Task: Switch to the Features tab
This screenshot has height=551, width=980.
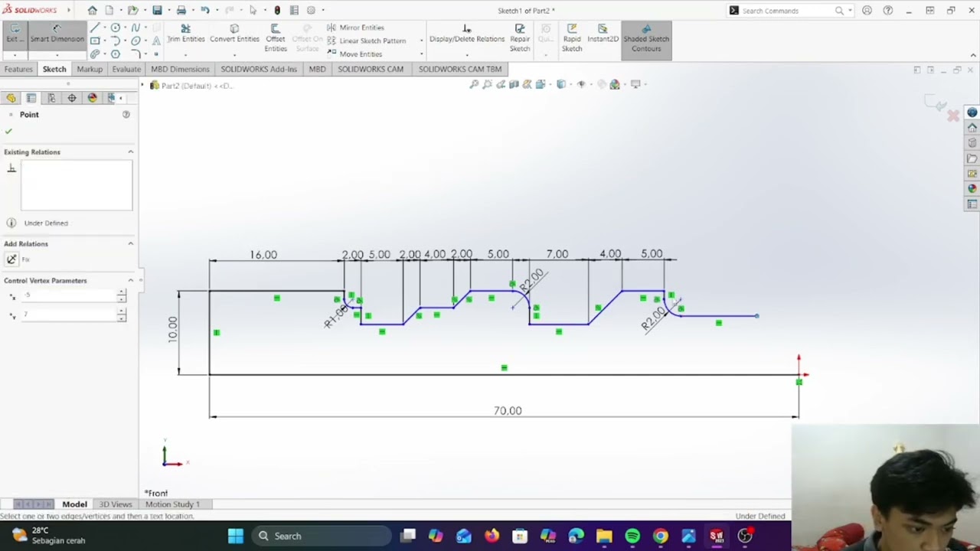Action: pos(18,69)
